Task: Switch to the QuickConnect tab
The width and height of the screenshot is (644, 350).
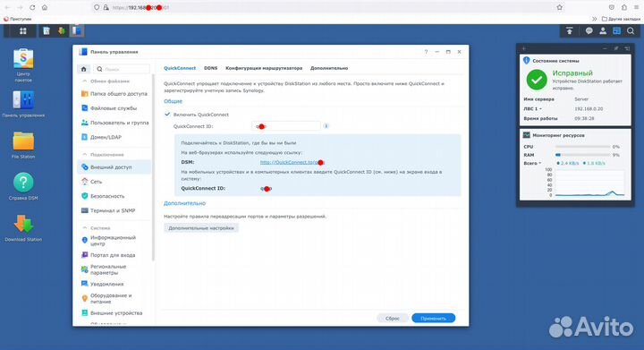Action: [180, 68]
